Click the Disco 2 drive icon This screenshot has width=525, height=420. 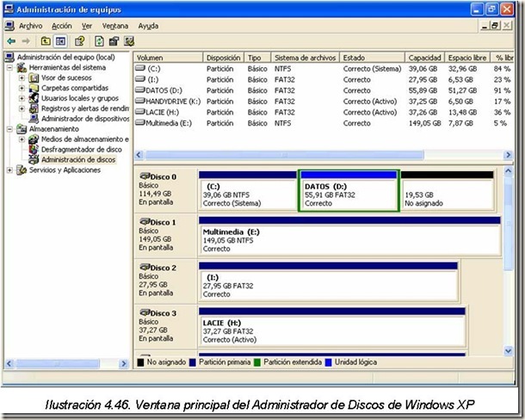click(x=145, y=267)
